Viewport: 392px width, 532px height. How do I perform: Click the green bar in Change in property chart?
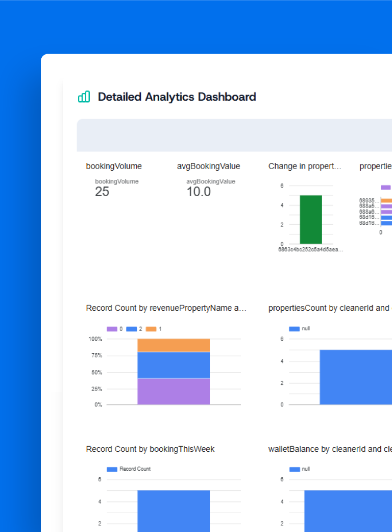pos(310,219)
